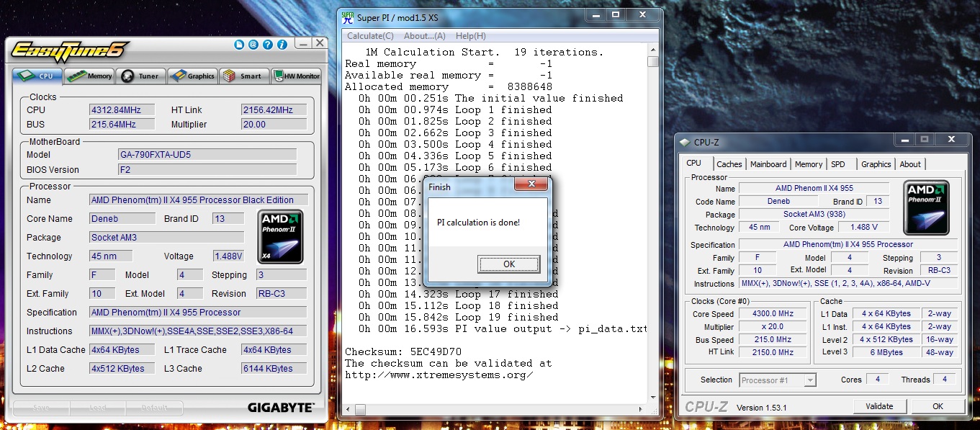Click the greyed Default button in EasyTune6
This screenshot has height=430, width=980.
(155, 408)
